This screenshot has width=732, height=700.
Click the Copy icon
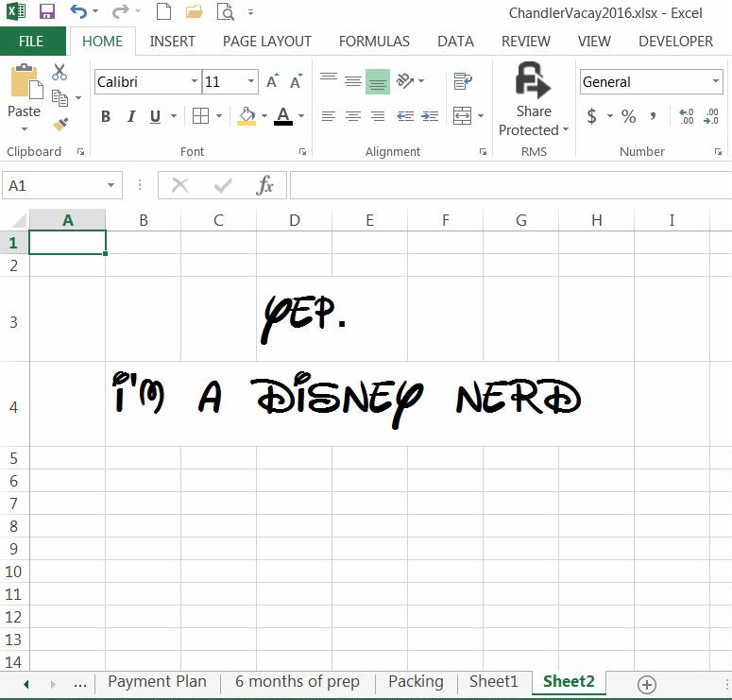60,97
